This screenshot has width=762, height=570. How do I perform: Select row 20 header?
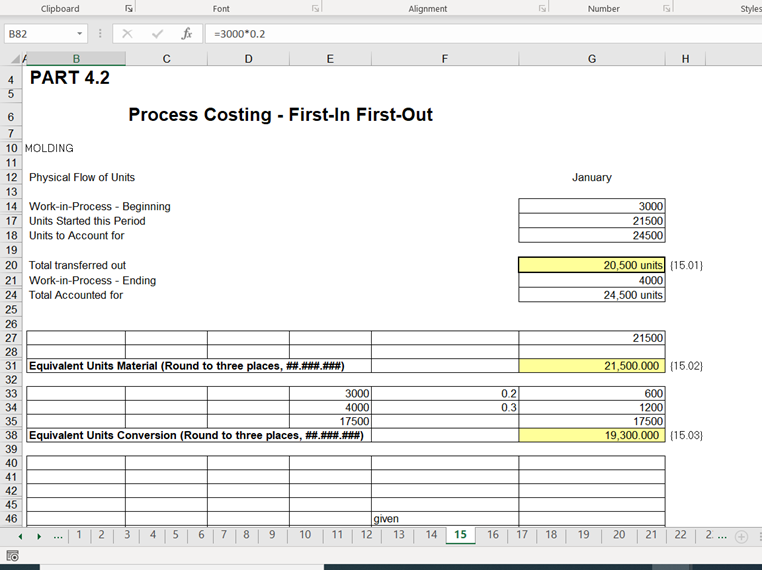[x=11, y=265]
